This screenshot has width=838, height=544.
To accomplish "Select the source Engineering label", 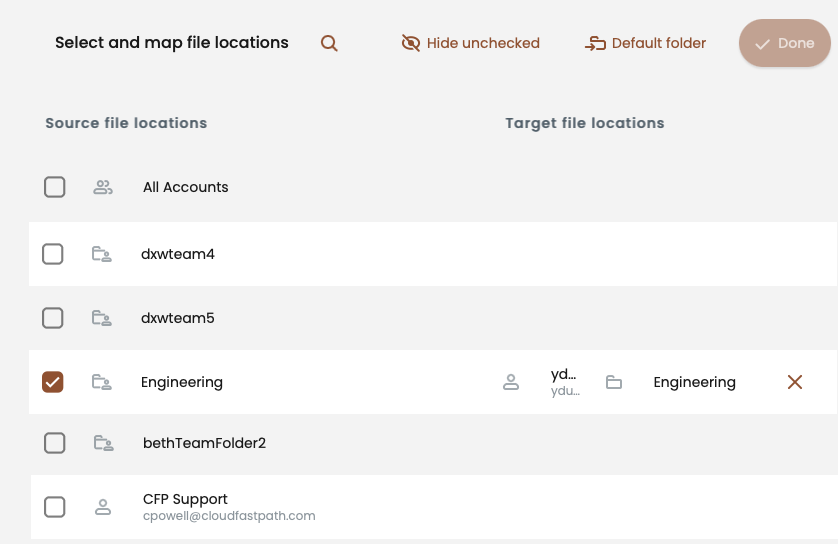I will pyautogui.click(x=182, y=382).
